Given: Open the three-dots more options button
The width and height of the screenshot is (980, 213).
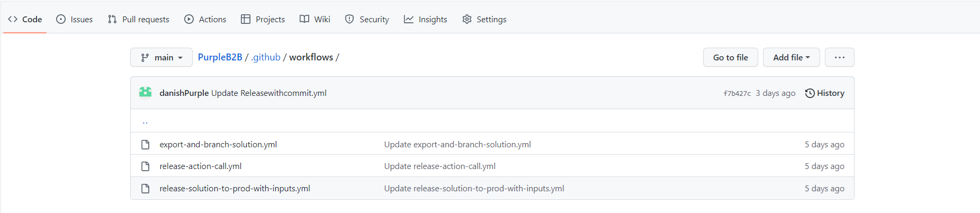Looking at the screenshot, I should click(x=839, y=57).
